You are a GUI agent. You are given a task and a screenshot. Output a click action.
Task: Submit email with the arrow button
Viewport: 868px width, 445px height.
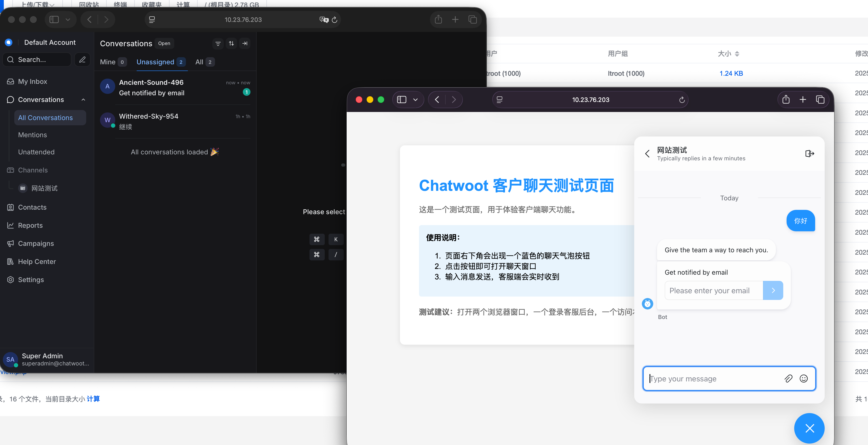point(773,291)
